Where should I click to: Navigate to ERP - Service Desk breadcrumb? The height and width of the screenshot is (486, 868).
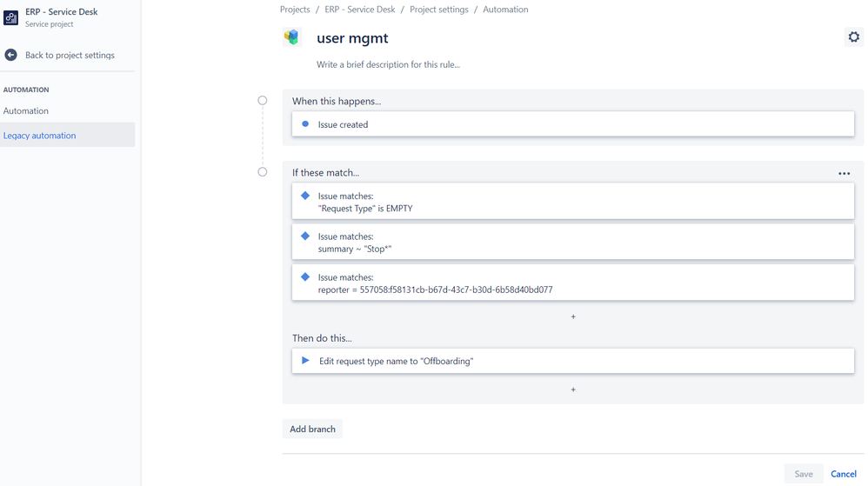tap(360, 10)
